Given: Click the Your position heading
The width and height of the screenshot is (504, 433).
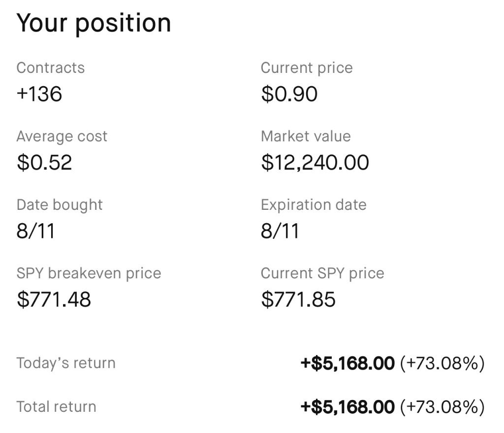Looking at the screenshot, I should 94,24.
